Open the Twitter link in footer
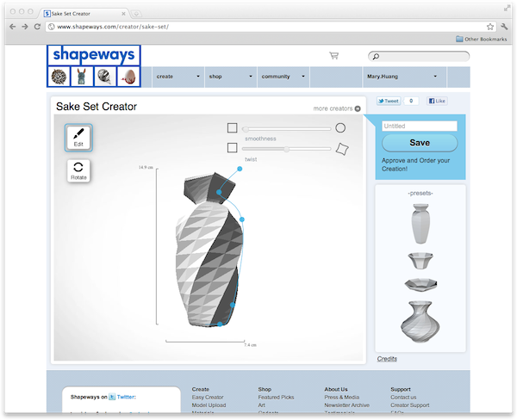Image resolution: width=517 pixels, height=420 pixels. coord(127,397)
